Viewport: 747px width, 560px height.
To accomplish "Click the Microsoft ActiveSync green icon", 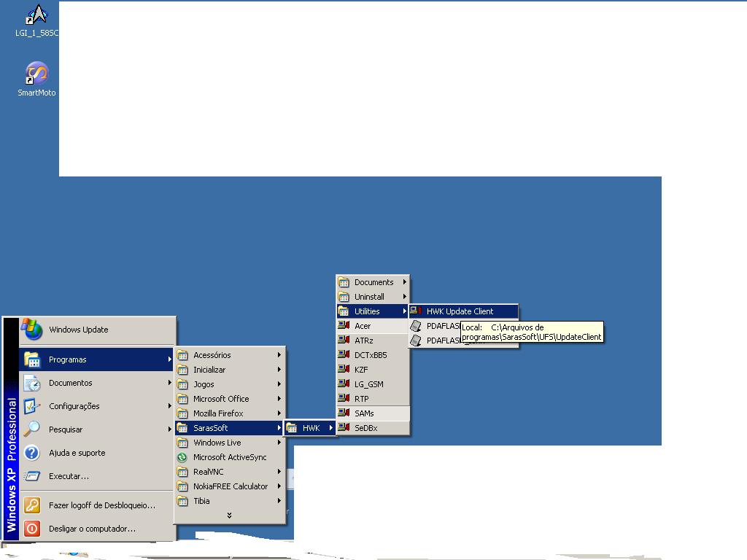I will tap(182, 457).
